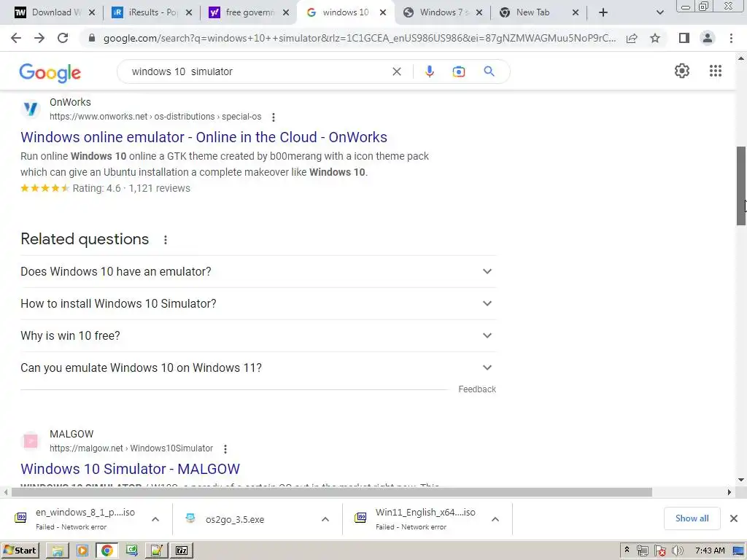Viewport: 747px width, 560px height.
Task: Open the file explorer taskbar icon
Action: click(57, 551)
